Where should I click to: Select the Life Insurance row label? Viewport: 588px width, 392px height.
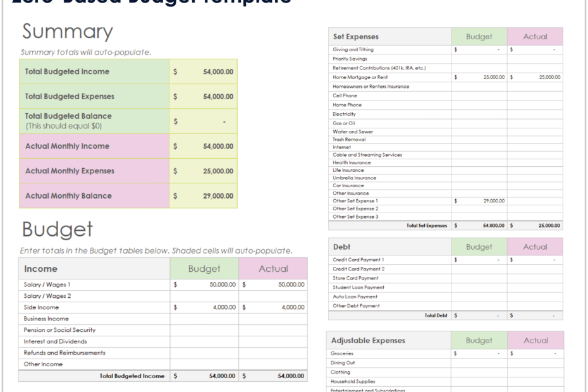tap(348, 170)
